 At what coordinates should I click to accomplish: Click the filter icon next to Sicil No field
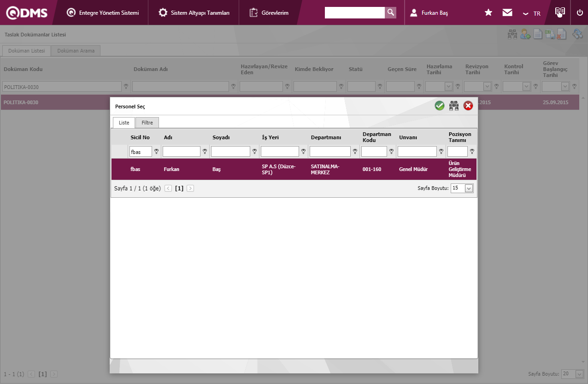[156, 152]
